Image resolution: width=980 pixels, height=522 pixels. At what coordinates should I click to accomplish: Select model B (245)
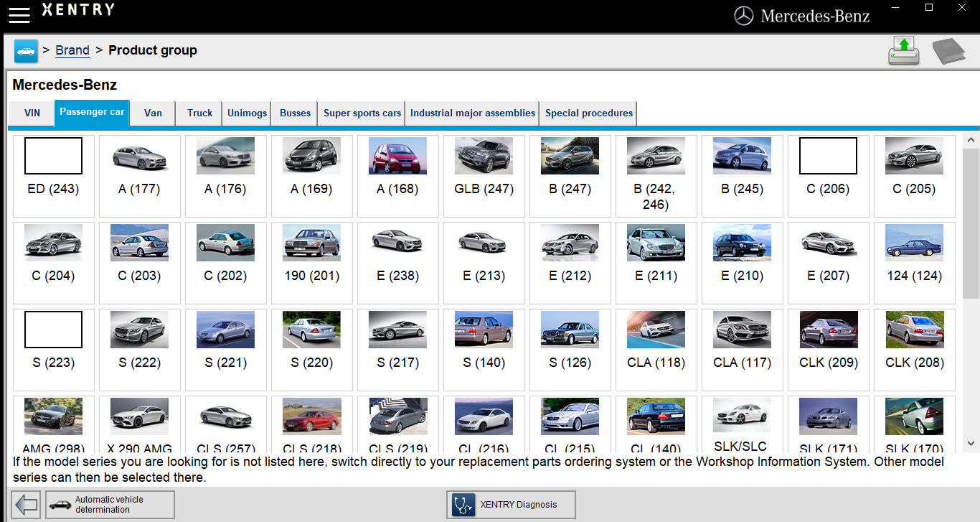coord(743,176)
